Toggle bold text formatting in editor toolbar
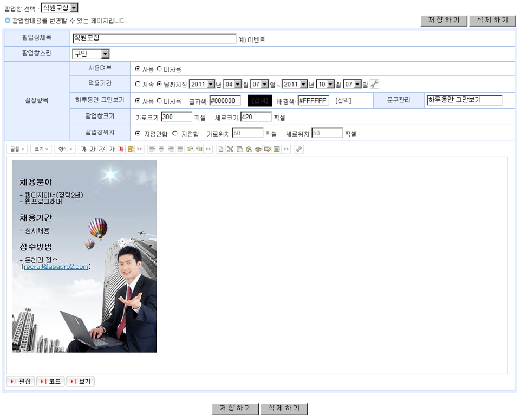This screenshot has width=520, height=420. tap(83, 149)
